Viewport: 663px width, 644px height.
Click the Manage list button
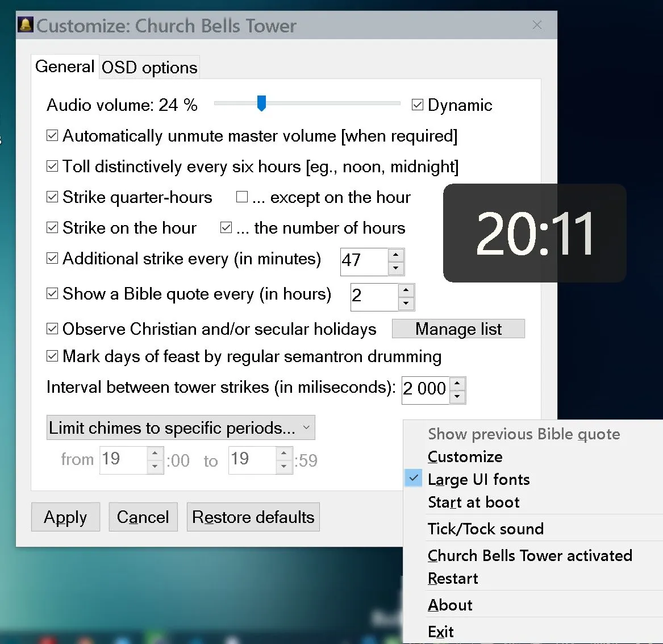(458, 329)
